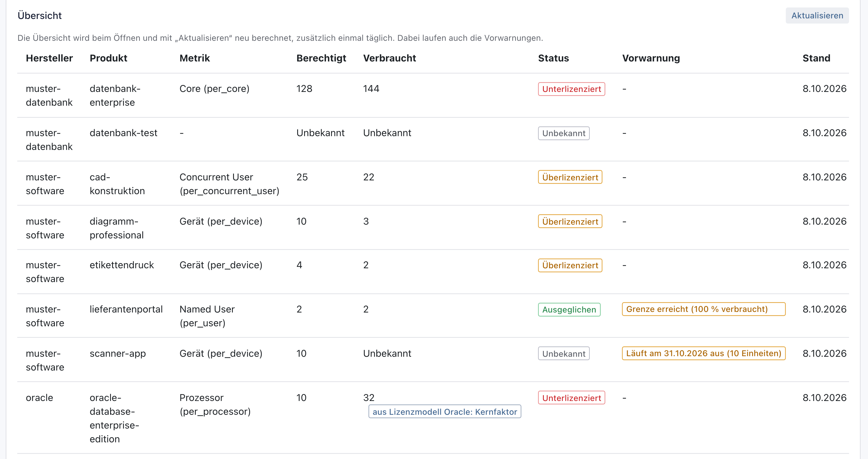Click the Stand column header
This screenshot has width=868, height=459.
[x=816, y=58]
